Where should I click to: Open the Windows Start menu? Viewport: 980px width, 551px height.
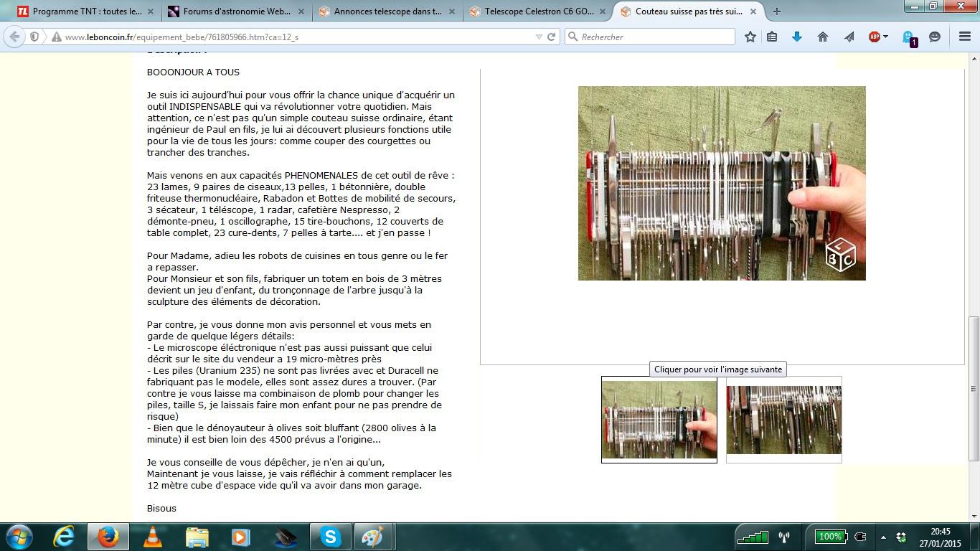click(19, 537)
